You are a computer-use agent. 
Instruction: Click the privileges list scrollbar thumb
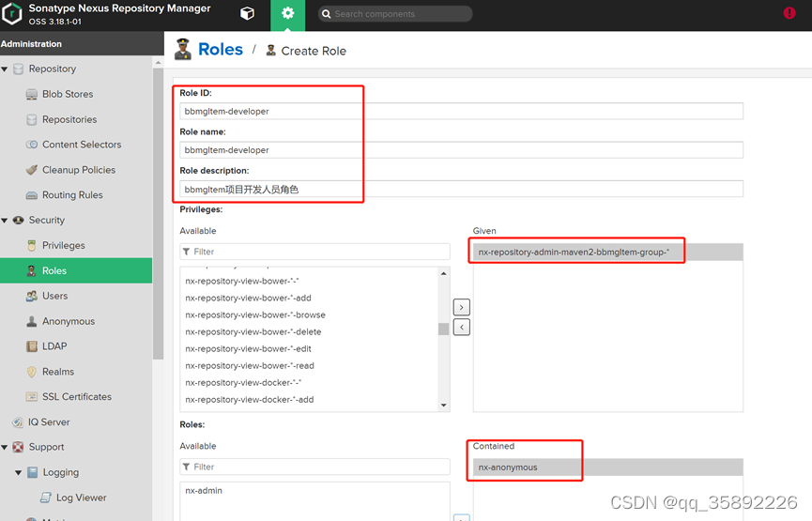[444, 329]
